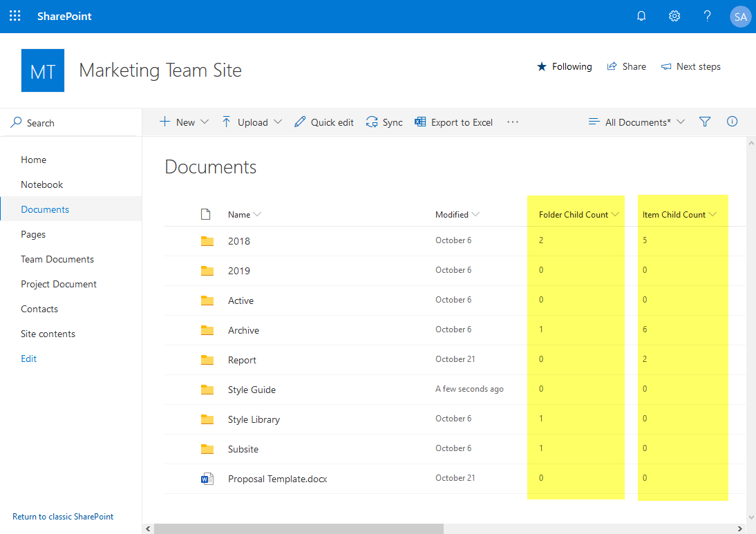
Task: Open SharePoint settings gear
Action: tap(674, 15)
